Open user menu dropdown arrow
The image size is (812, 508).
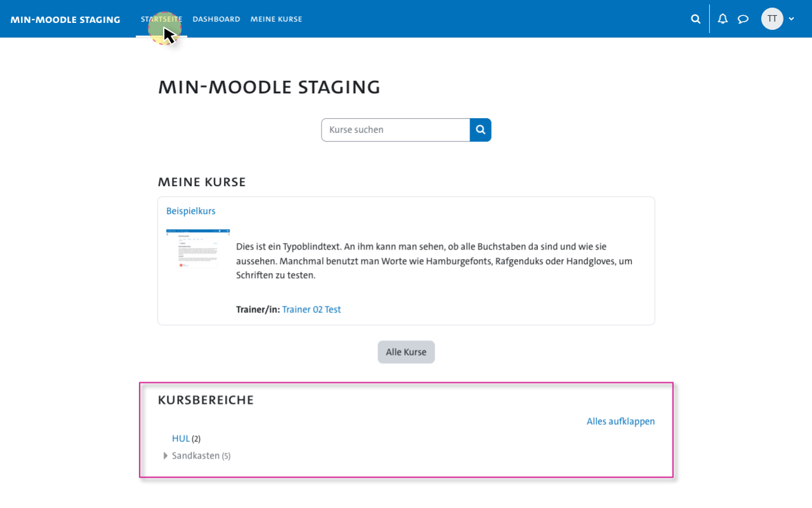(x=791, y=19)
